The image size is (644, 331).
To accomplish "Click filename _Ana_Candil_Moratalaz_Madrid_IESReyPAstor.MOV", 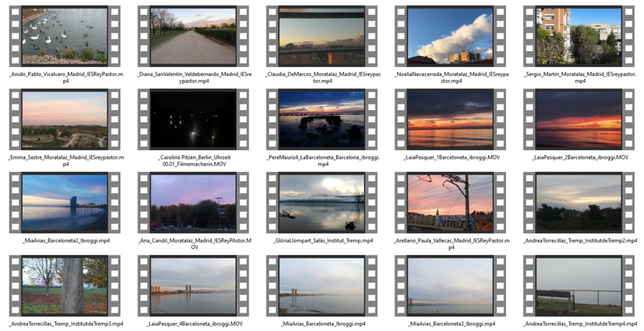I will [194, 244].
